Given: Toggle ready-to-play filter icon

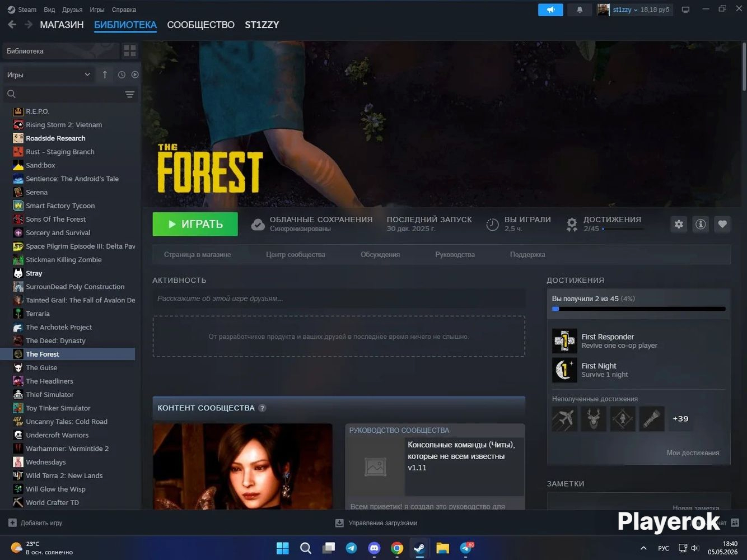Looking at the screenshot, I should point(135,74).
